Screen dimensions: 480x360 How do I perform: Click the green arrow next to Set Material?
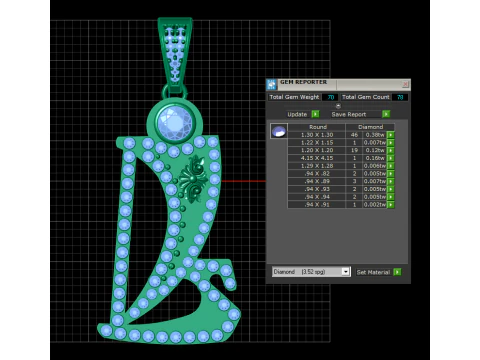397,272
